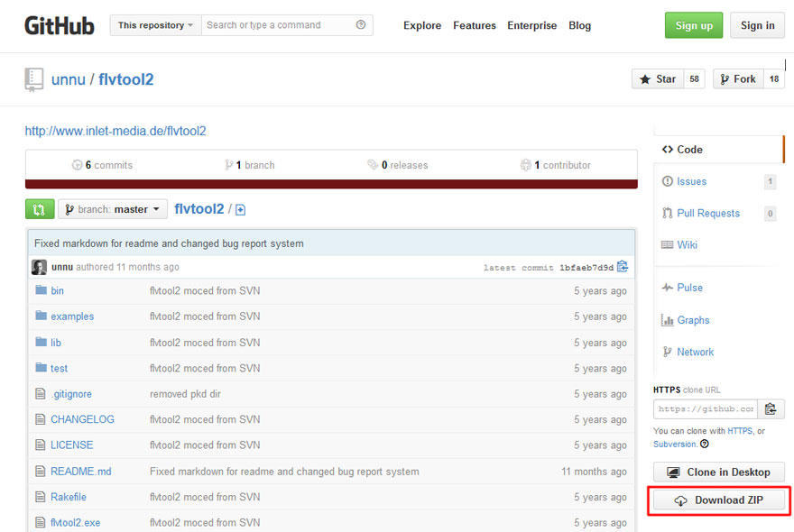The image size is (794, 532).
Task: Click the repository book icon beside unnu
Action: 34,79
